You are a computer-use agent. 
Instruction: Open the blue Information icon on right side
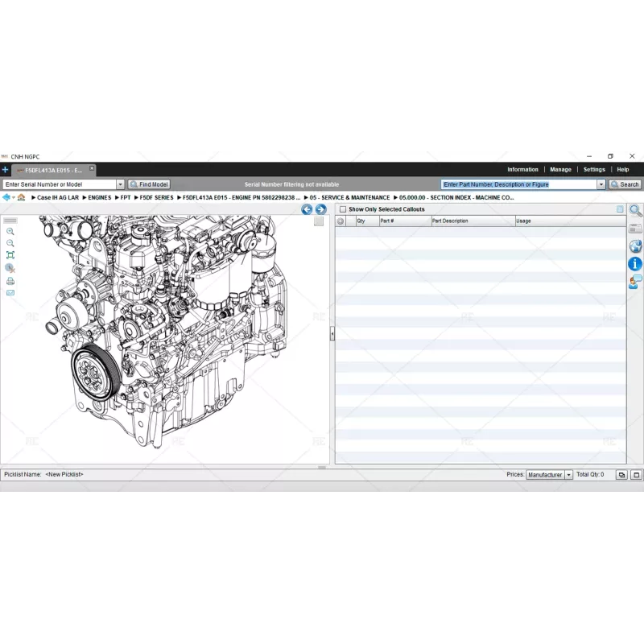click(x=634, y=263)
